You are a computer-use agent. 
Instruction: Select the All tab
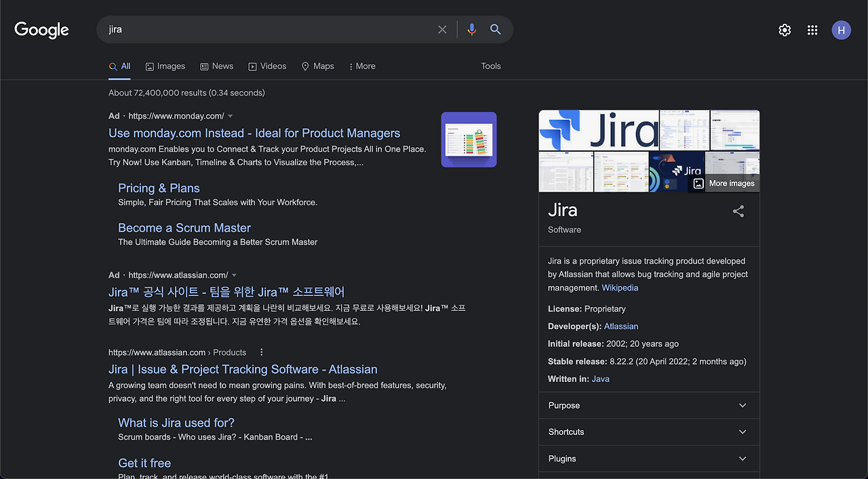119,66
